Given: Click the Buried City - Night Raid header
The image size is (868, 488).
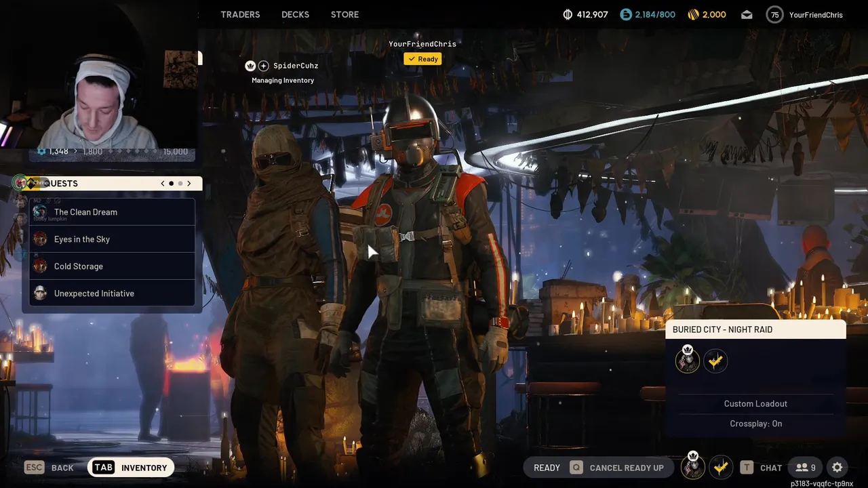Looking at the screenshot, I should pos(755,329).
